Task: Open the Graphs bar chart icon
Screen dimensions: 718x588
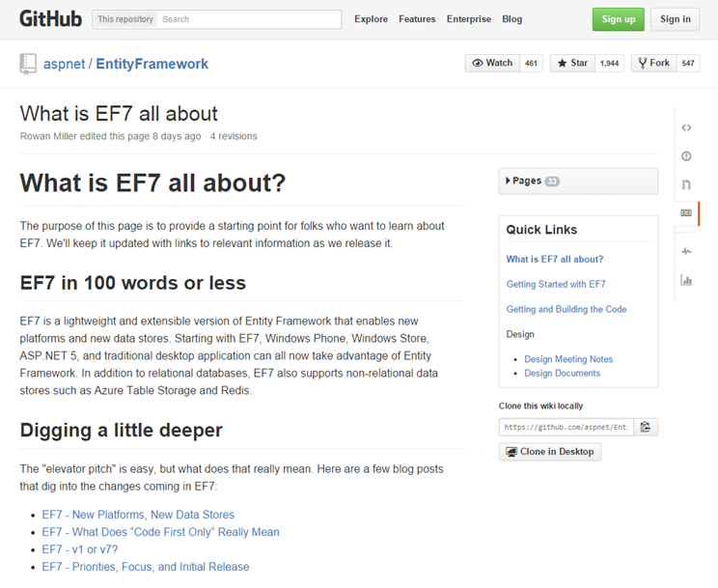Action: click(686, 280)
